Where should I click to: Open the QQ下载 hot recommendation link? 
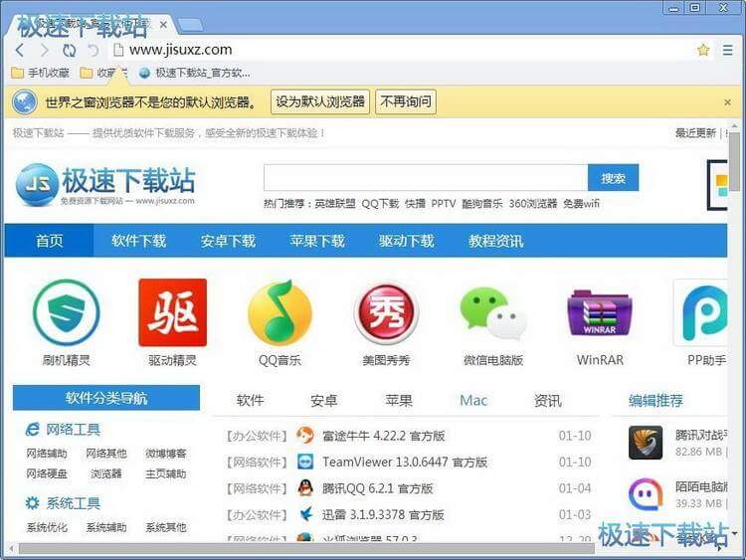pyautogui.click(x=380, y=204)
